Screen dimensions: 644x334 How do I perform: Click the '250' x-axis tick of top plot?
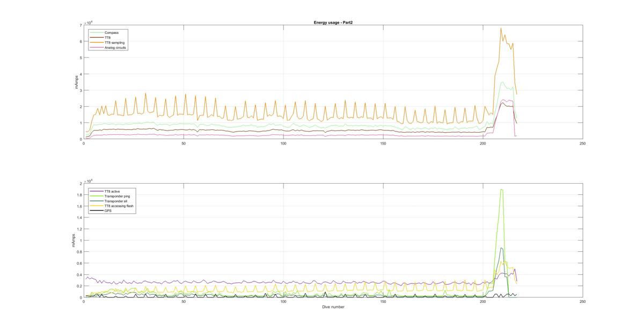pyautogui.click(x=583, y=143)
